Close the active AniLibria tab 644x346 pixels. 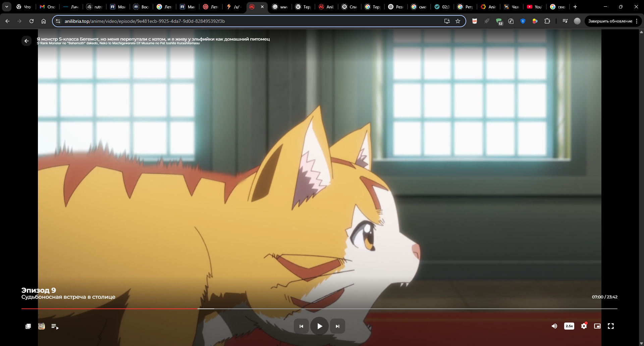[x=262, y=7]
